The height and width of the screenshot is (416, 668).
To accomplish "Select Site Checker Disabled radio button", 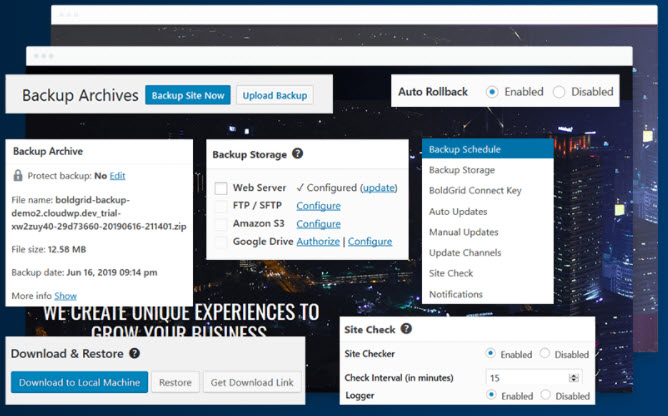I will click(544, 353).
